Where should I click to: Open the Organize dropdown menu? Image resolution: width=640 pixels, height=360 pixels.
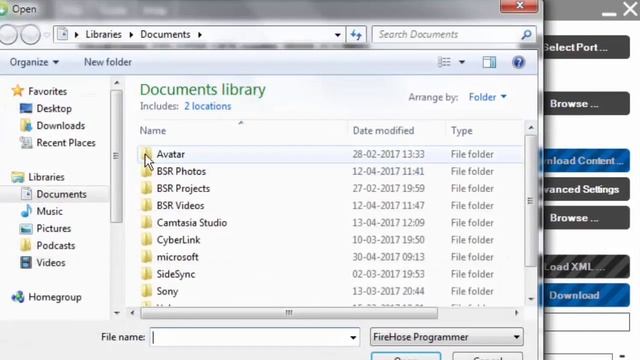coord(34,62)
